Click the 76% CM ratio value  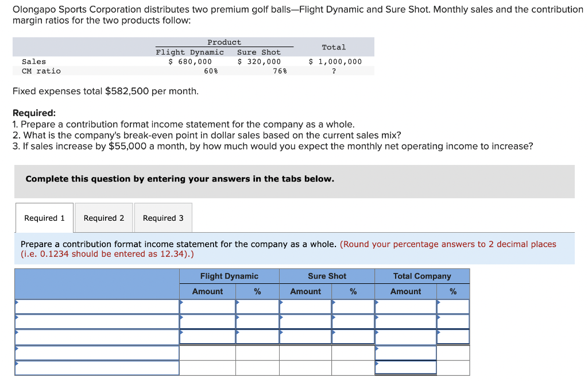[280, 71]
